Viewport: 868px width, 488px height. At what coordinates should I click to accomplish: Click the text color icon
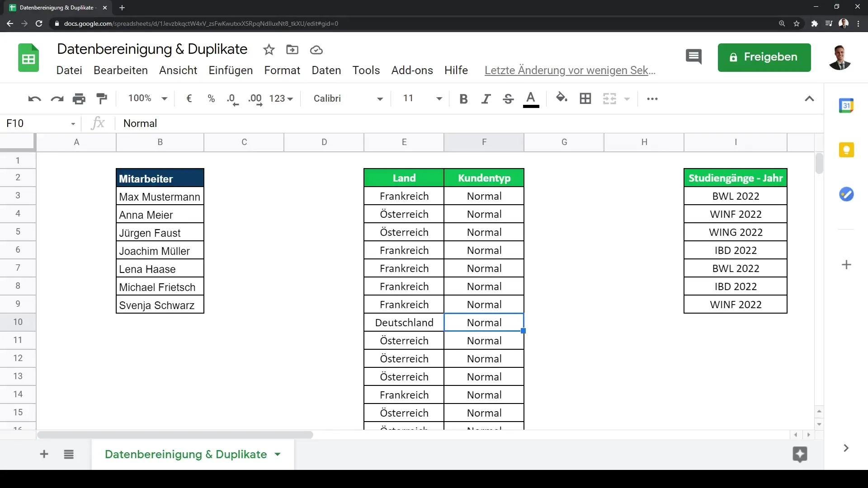click(530, 99)
